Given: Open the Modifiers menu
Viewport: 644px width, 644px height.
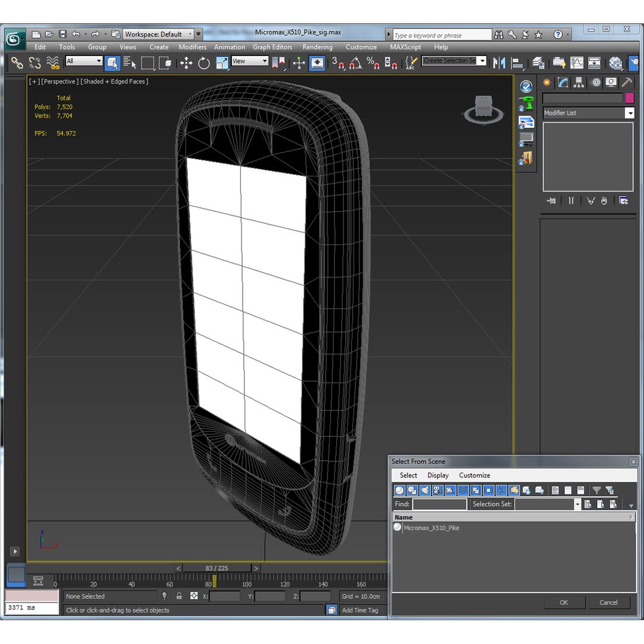Looking at the screenshot, I should 193,47.
